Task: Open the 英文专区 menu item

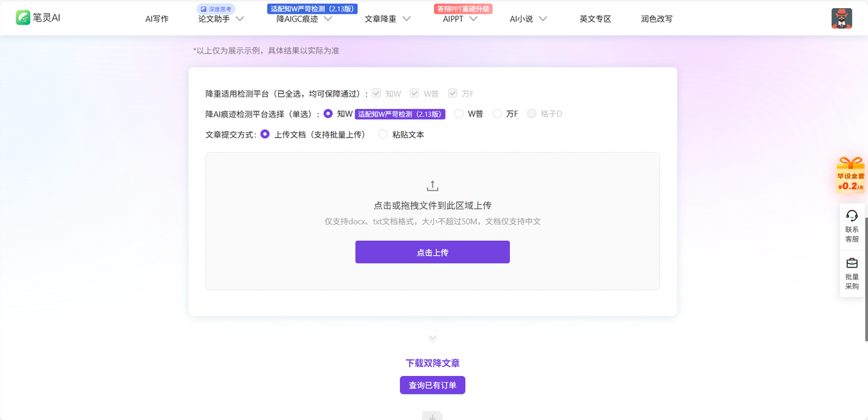Action: (x=595, y=19)
